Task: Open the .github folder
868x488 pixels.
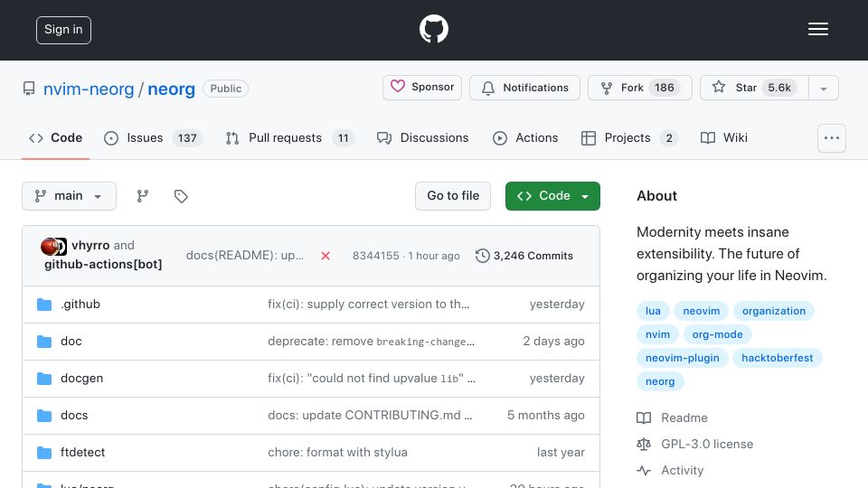Action: [x=80, y=305]
